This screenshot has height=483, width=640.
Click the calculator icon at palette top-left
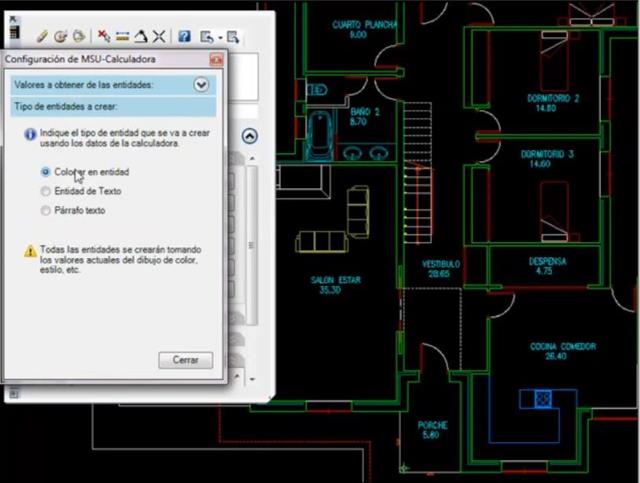[14, 32]
